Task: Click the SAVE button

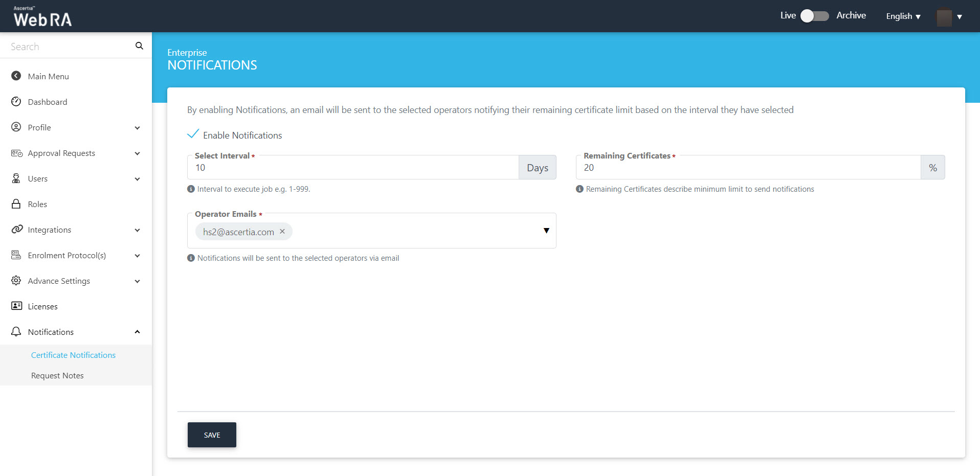Action: pyautogui.click(x=212, y=435)
